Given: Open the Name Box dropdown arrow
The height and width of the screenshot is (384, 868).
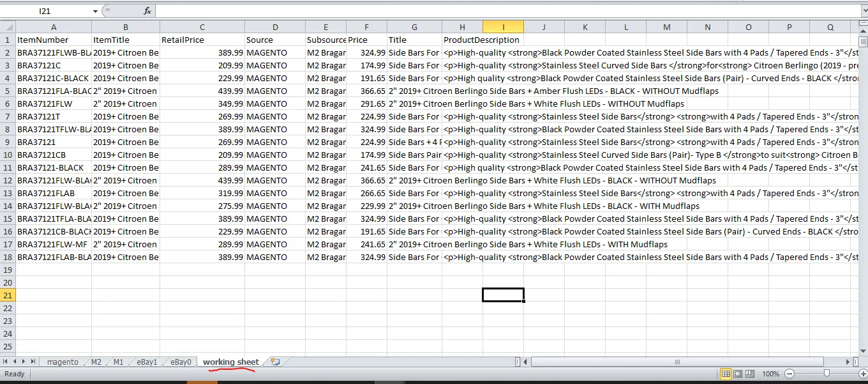Looking at the screenshot, I should 95,12.
